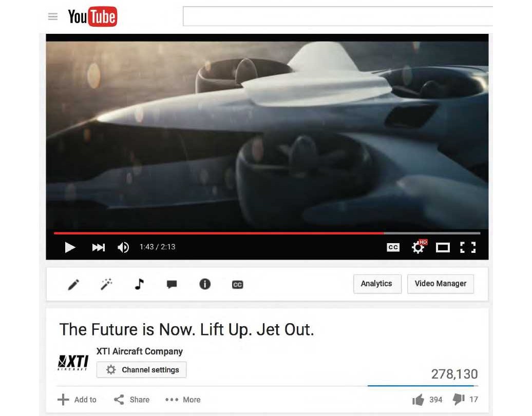Open the hamburger guide menu
This screenshot has height=416, width=532.
52,16
